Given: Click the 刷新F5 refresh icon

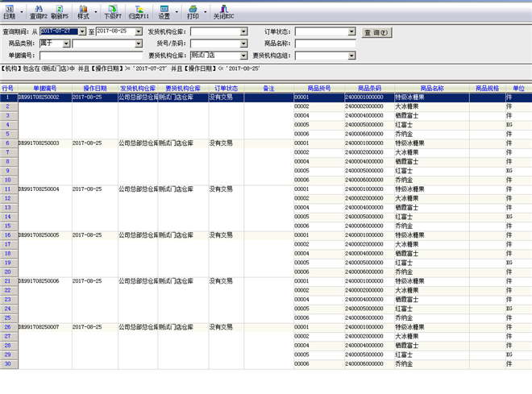Looking at the screenshot, I should coord(60,11).
